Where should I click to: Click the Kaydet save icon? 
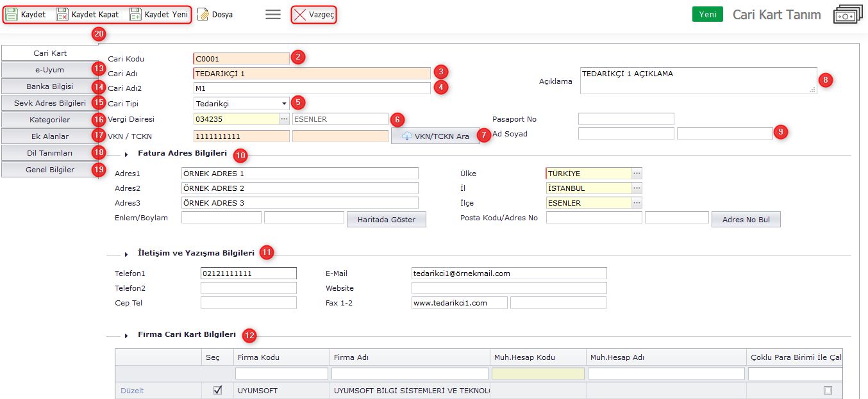pos(12,14)
